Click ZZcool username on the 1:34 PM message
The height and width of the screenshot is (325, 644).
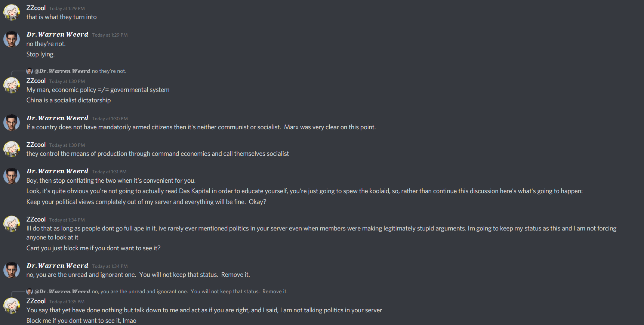coord(36,219)
